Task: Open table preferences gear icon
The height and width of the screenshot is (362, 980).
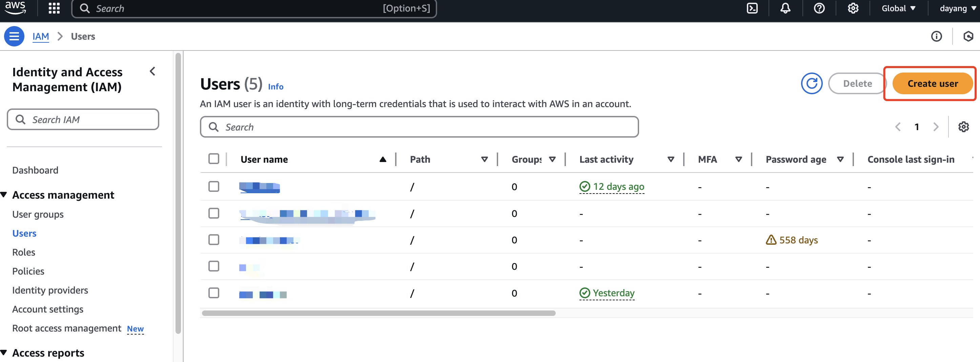Action: tap(963, 127)
